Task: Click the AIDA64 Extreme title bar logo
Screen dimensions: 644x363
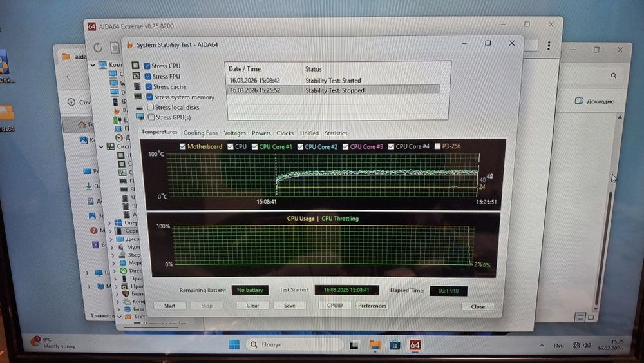Action: [x=91, y=26]
